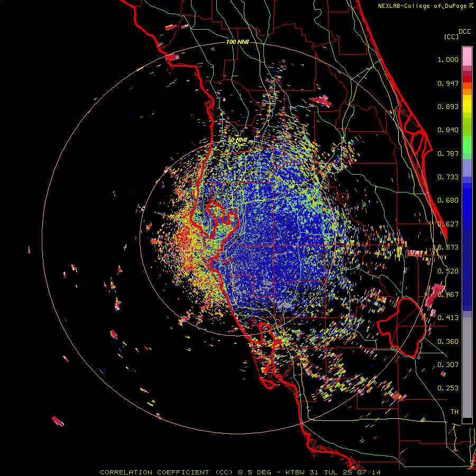Pick the pink top segment of the color bar
476x476 pixels.
pos(467,57)
